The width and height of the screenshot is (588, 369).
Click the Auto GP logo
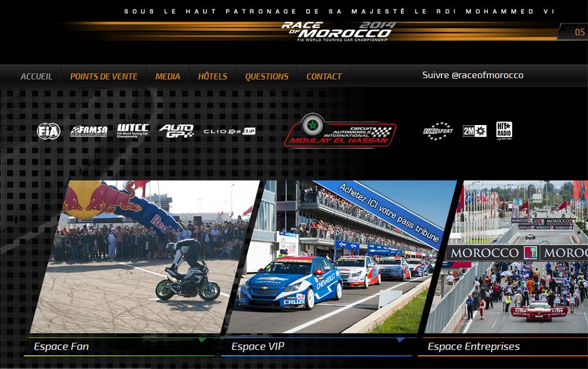pyautogui.click(x=176, y=131)
